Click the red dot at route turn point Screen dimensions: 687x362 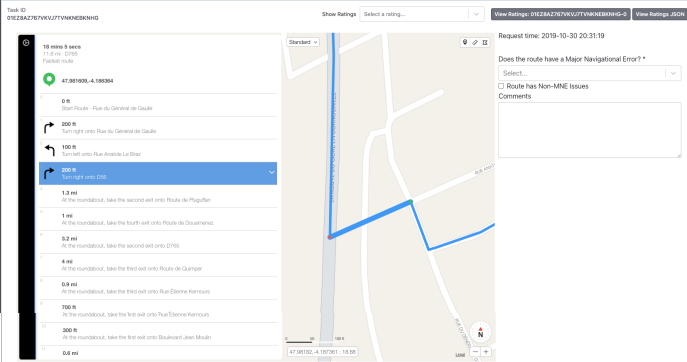330,237
